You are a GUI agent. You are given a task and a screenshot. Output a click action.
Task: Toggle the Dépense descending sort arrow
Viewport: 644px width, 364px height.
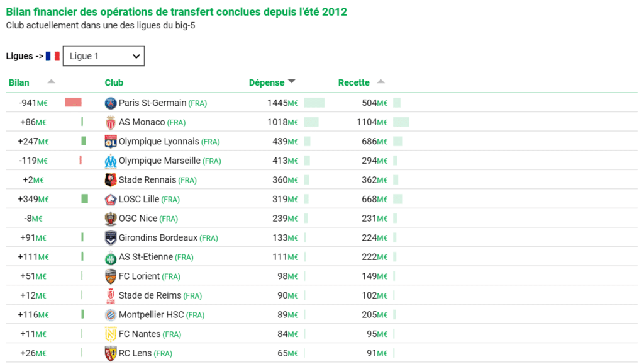[x=292, y=81]
